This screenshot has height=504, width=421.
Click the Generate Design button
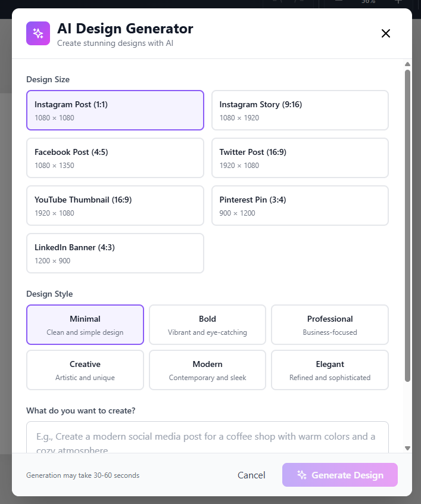tap(340, 475)
